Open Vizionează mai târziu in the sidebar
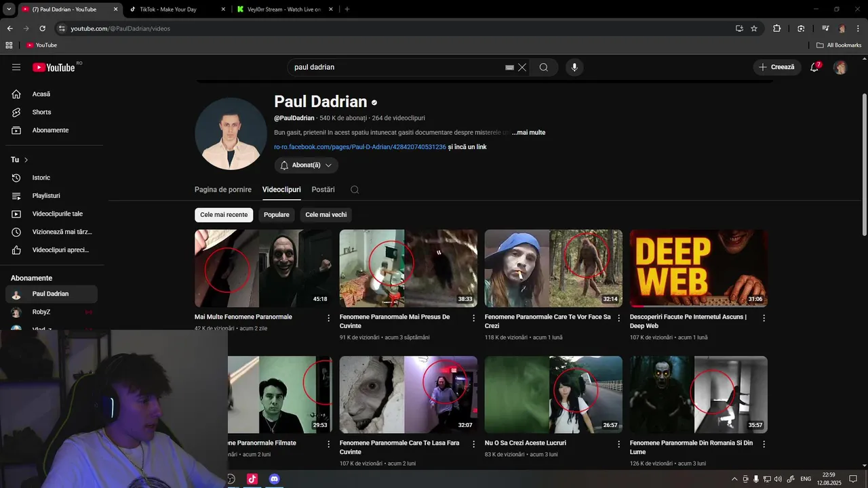This screenshot has height=488, width=868. pos(52,232)
